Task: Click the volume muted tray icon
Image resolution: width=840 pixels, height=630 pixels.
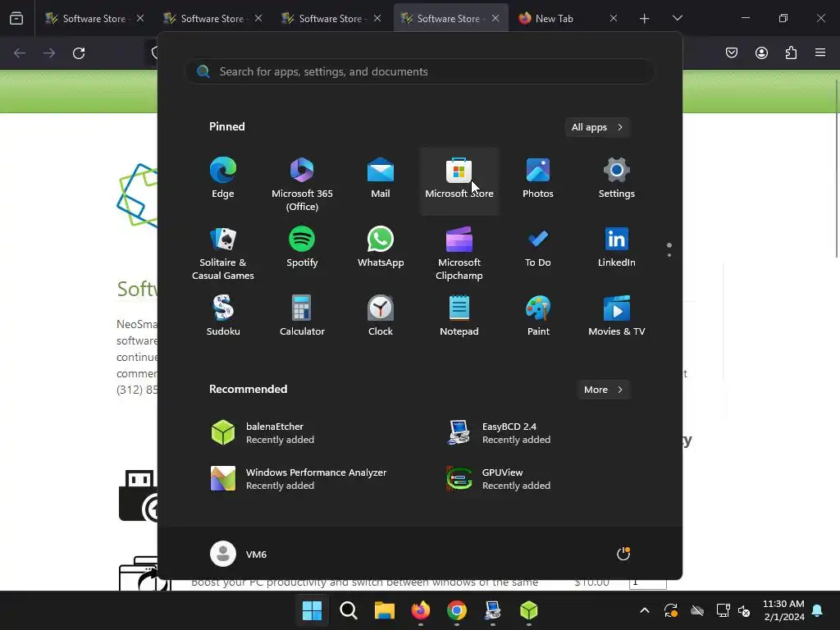Action: point(744,610)
